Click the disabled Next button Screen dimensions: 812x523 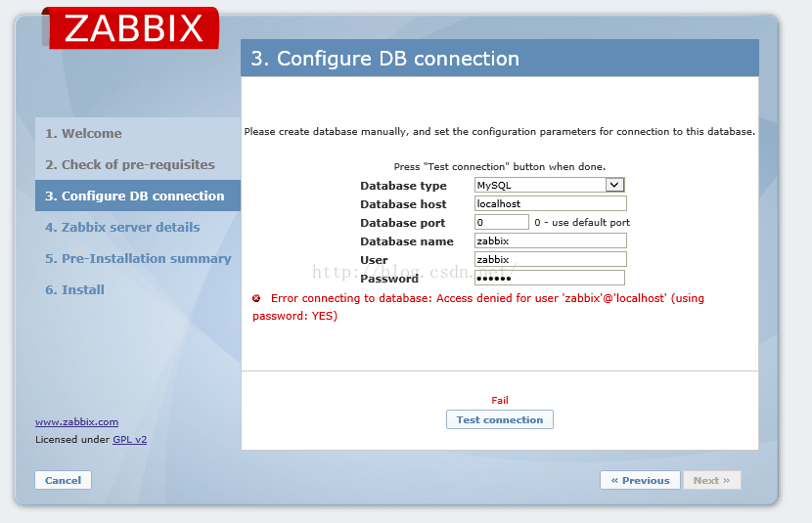coord(712,480)
